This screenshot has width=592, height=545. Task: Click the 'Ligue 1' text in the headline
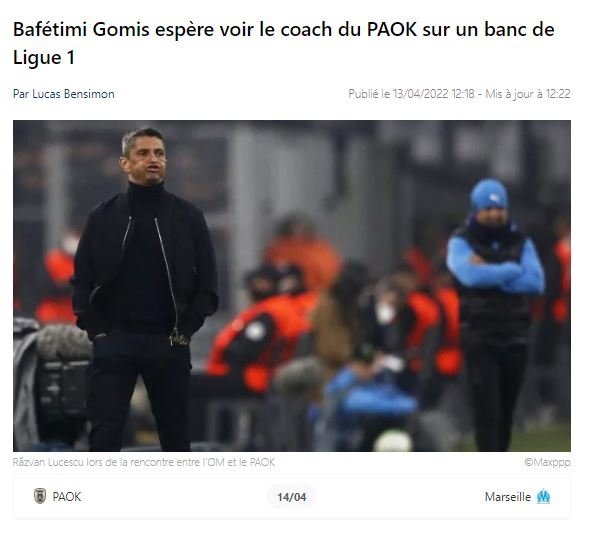[x=44, y=57]
